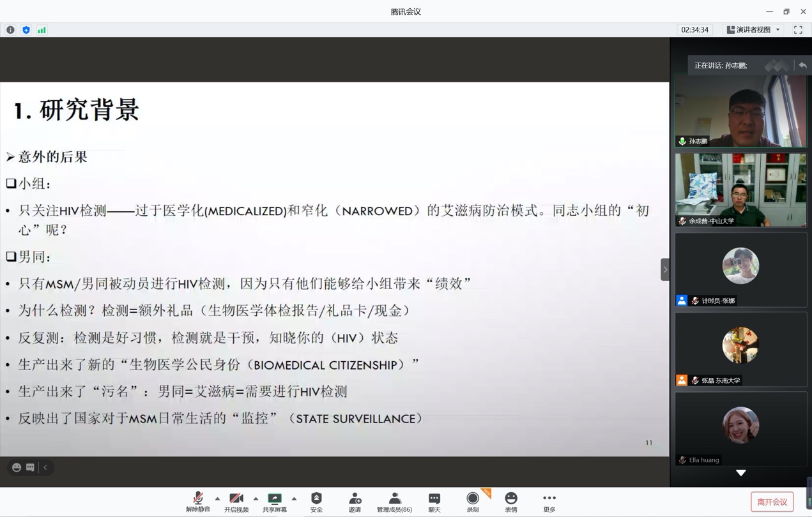
Task: Open the 演讲者视图 view dropdown
Action: 753,30
